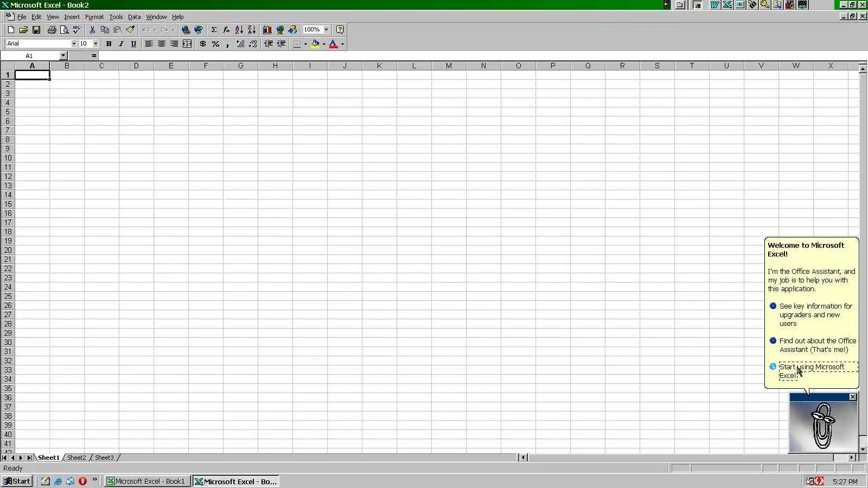Expand the Font Color dropdown arrow
This screenshot has width=868, height=488.
tap(342, 44)
